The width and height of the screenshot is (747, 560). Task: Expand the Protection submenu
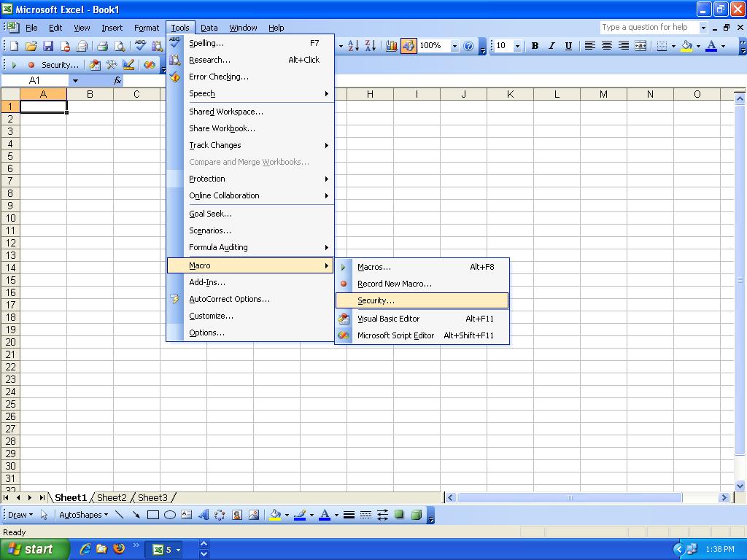coord(249,179)
